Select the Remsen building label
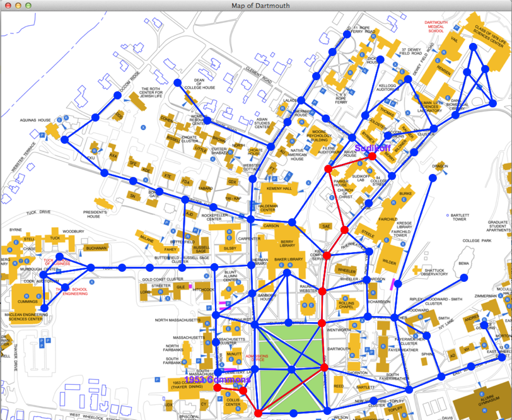The height and width of the screenshot is (420, 512). click(x=444, y=69)
